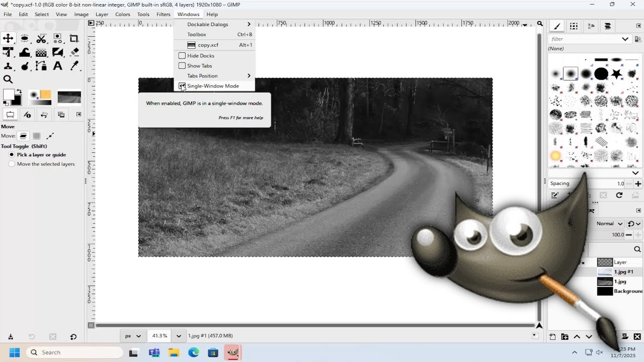Select the Warp Transform tool
The height and width of the screenshot is (362, 644).
tap(25, 52)
